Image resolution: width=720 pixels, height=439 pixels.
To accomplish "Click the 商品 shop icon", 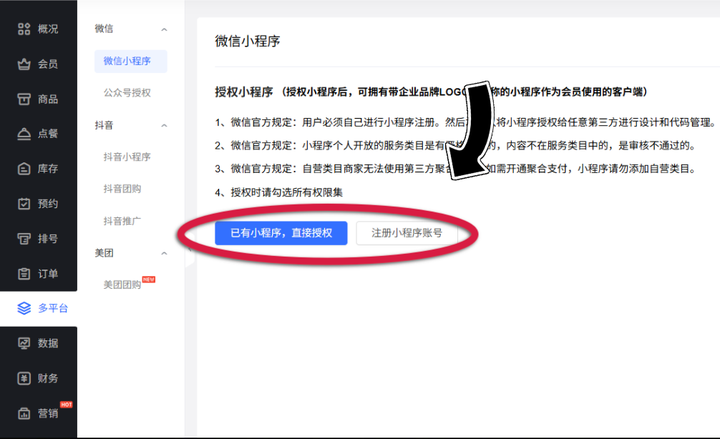I will coord(24,99).
